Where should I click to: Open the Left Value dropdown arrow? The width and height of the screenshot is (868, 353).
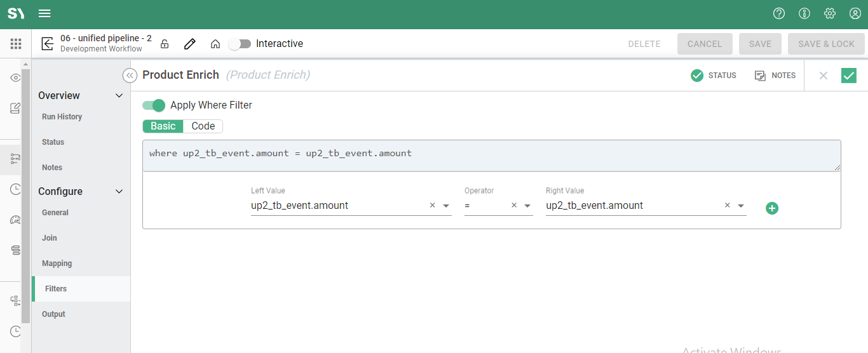tap(446, 206)
